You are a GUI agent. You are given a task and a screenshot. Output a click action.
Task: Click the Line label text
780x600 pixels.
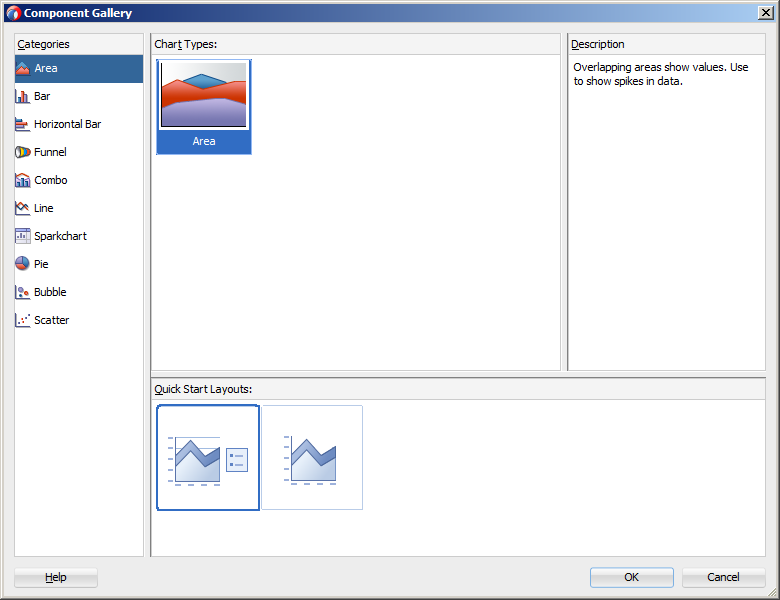[x=44, y=208]
